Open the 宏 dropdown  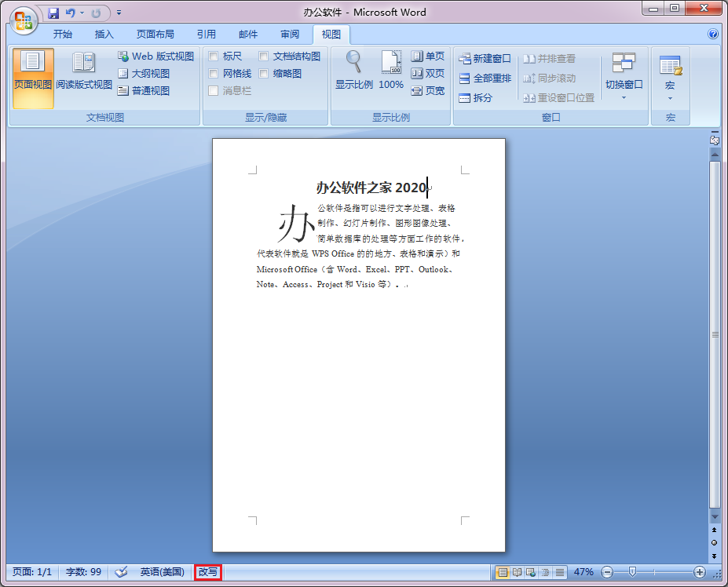click(x=670, y=77)
